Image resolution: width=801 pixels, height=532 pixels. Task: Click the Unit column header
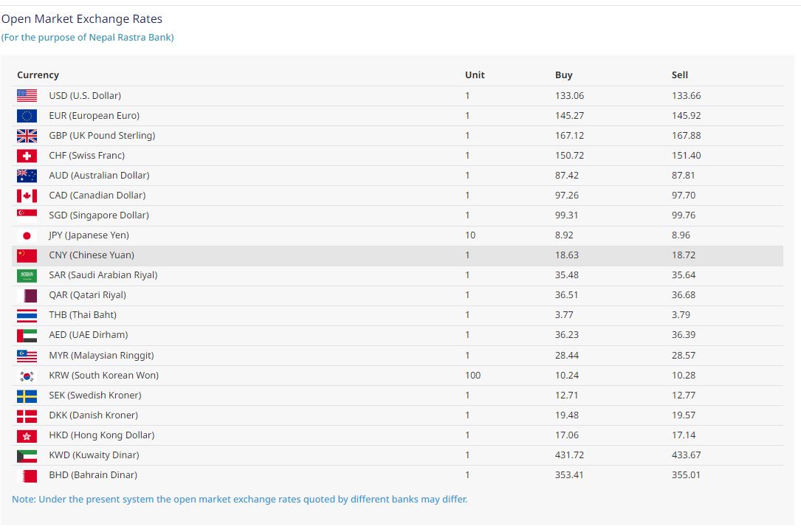coord(475,75)
